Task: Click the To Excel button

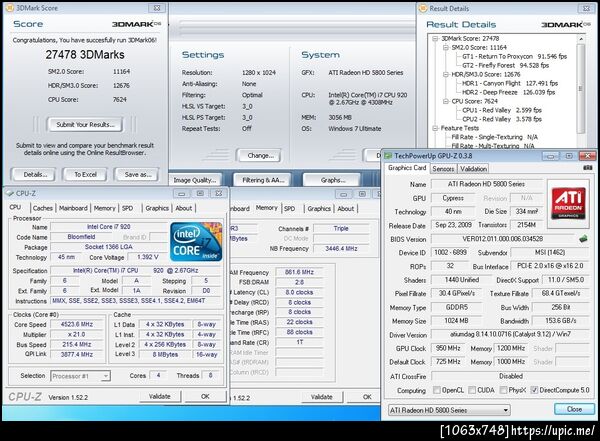Action: point(85,175)
